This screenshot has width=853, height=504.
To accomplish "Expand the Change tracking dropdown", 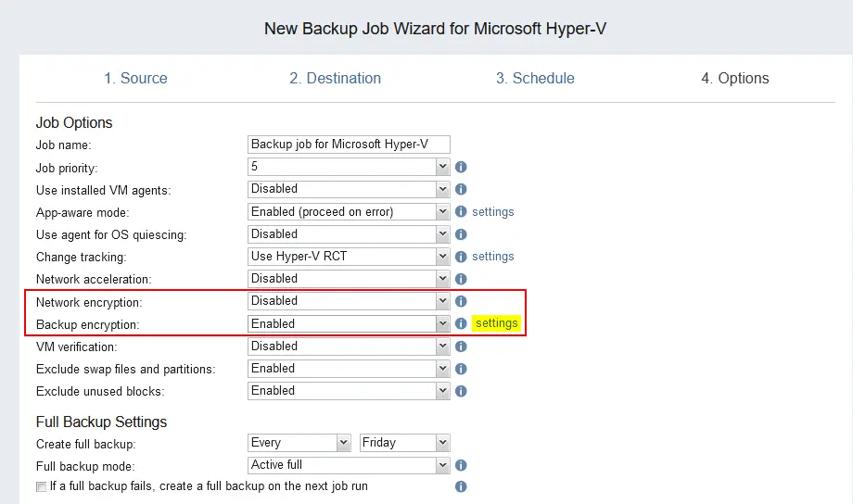I will coord(349,256).
